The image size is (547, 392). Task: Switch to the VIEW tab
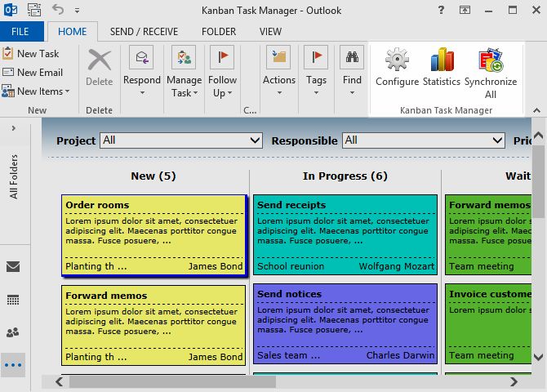270,31
